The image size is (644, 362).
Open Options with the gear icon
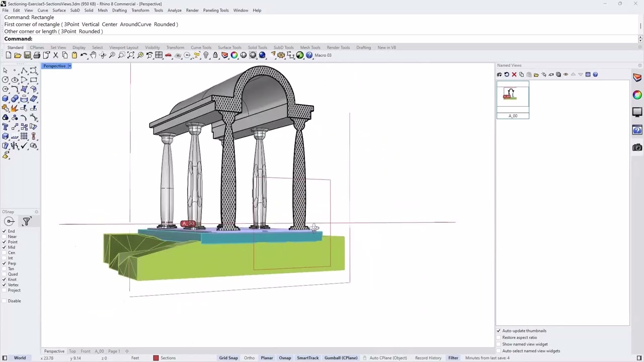281,55
